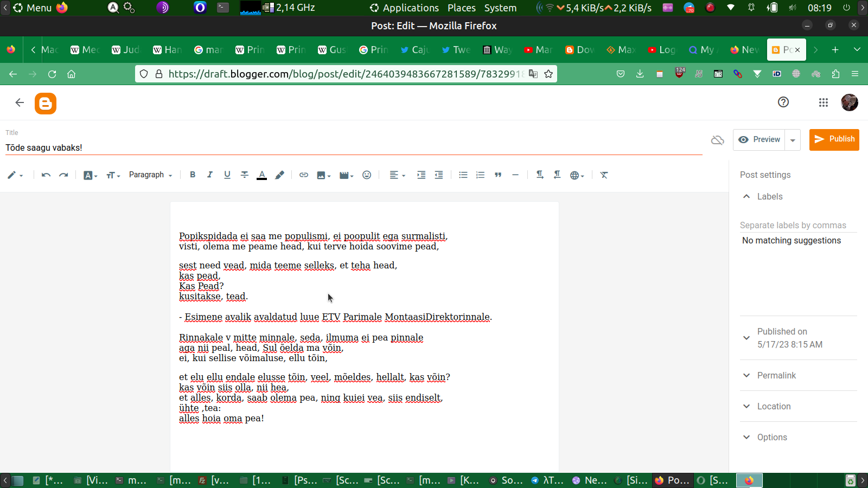The width and height of the screenshot is (868, 488).
Task: Insert a bulleted list
Action: pos(463,175)
